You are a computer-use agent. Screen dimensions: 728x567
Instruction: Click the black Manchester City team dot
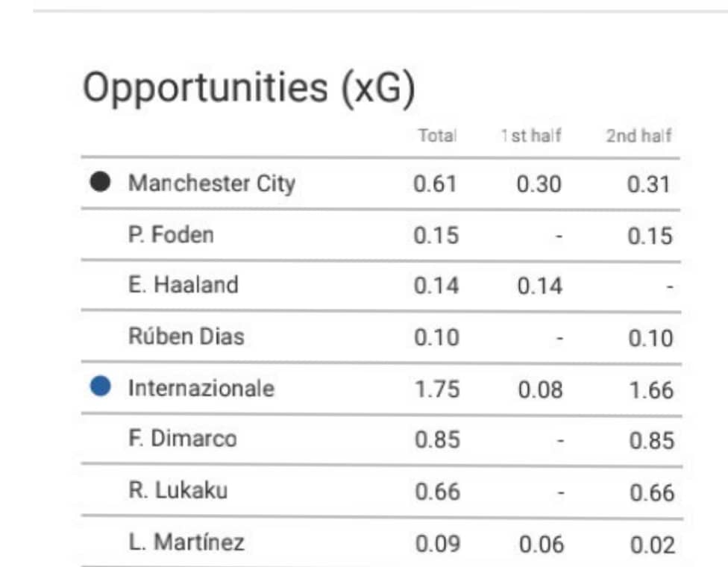[x=100, y=181]
